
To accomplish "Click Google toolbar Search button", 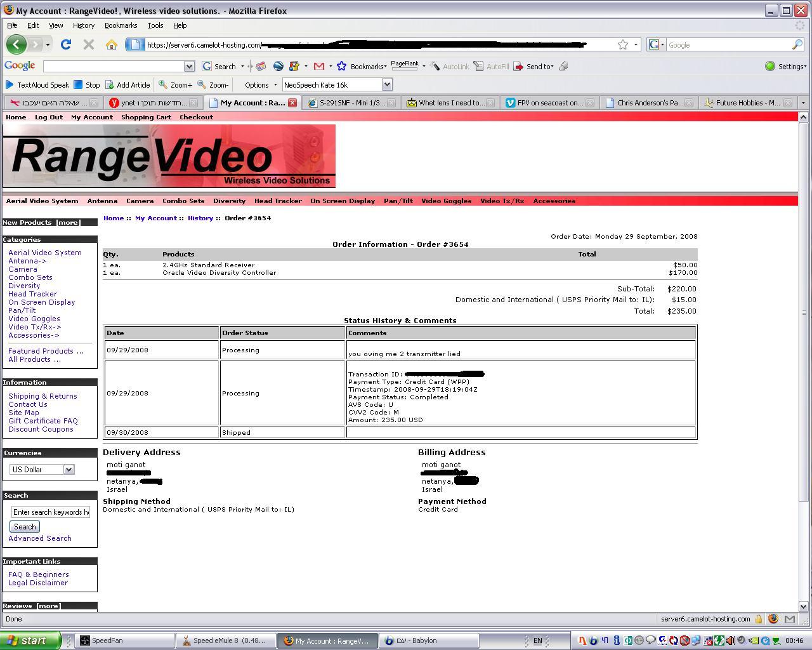I will click(x=219, y=66).
